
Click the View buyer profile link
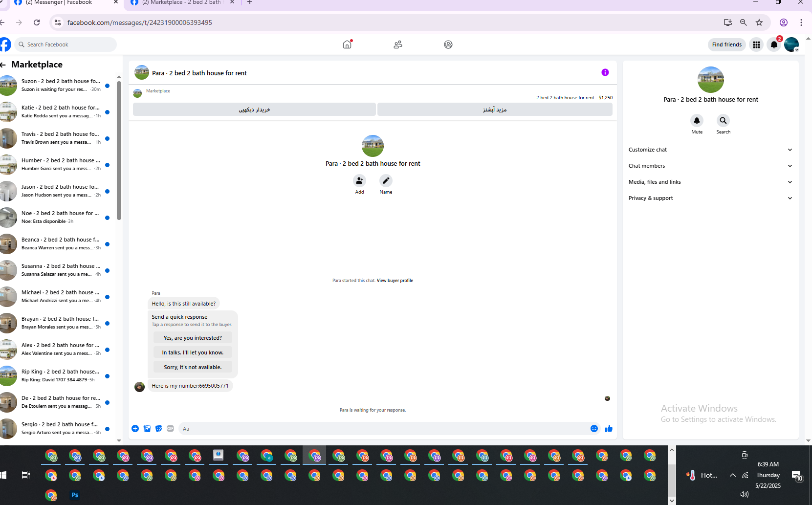coord(395,281)
